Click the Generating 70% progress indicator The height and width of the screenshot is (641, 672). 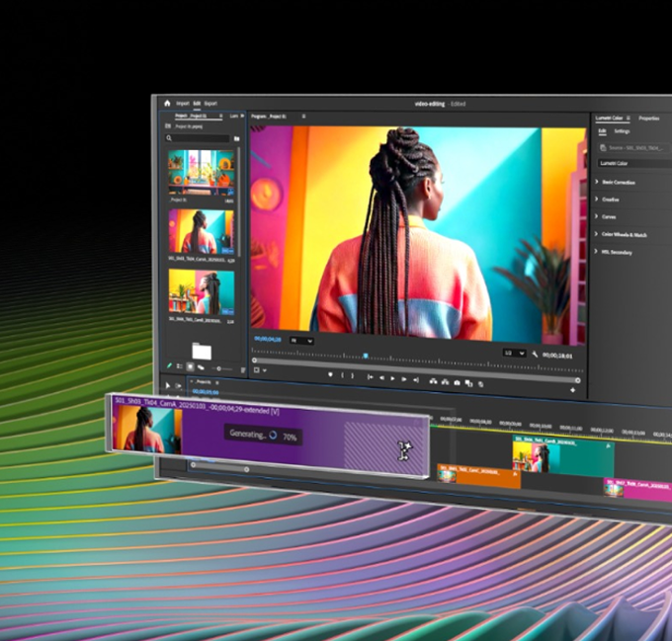click(x=263, y=436)
